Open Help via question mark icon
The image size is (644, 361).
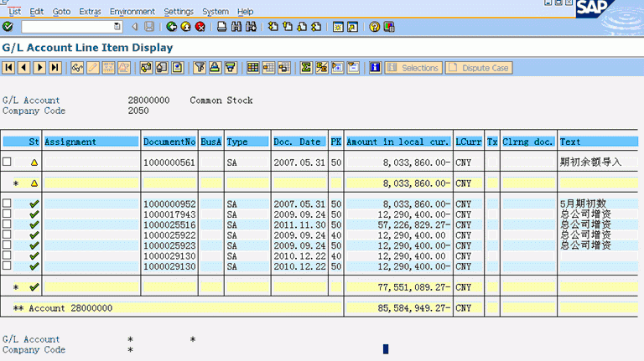[374, 27]
